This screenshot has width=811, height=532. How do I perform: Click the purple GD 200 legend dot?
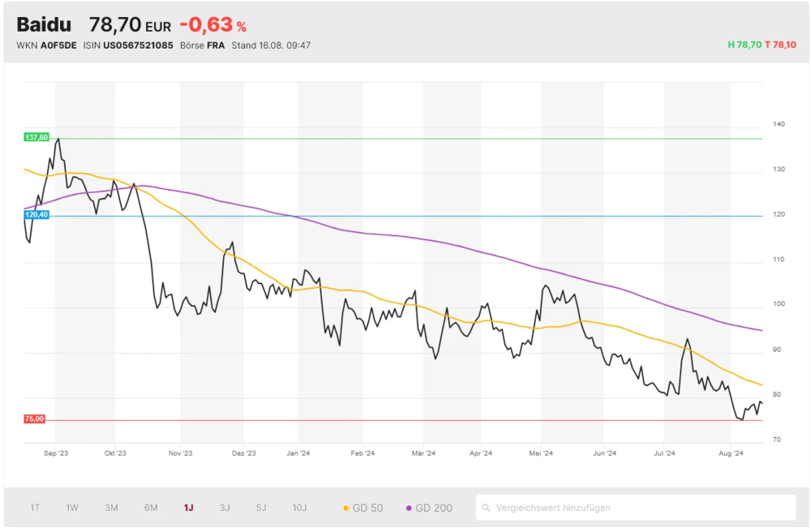click(410, 507)
